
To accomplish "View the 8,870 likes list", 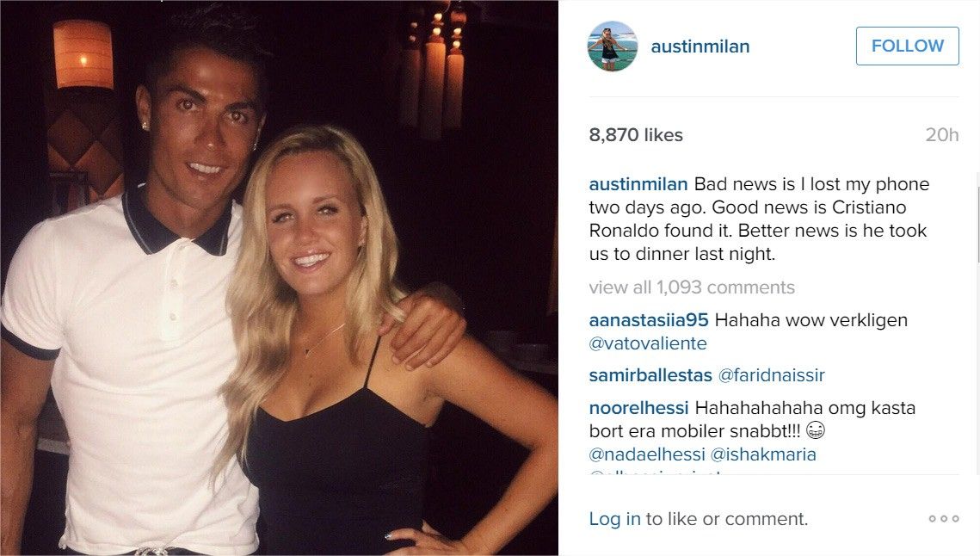I will click(x=636, y=135).
